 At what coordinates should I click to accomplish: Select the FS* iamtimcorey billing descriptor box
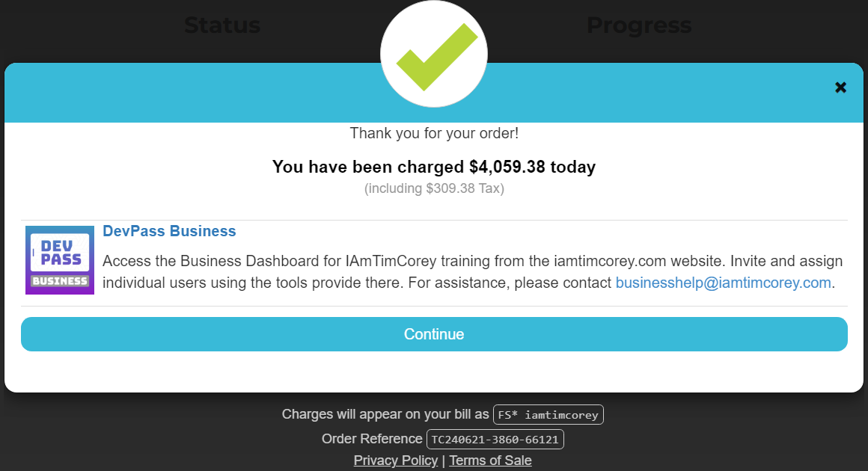(548, 414)
